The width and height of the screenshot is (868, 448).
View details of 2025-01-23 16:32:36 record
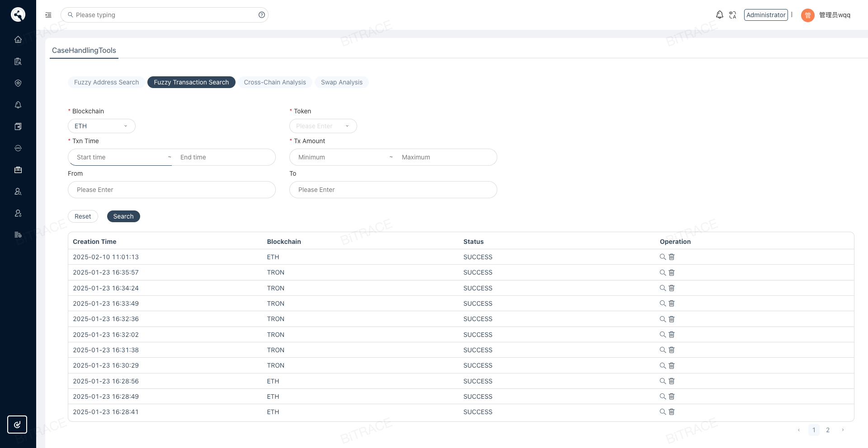pos(663,319)
